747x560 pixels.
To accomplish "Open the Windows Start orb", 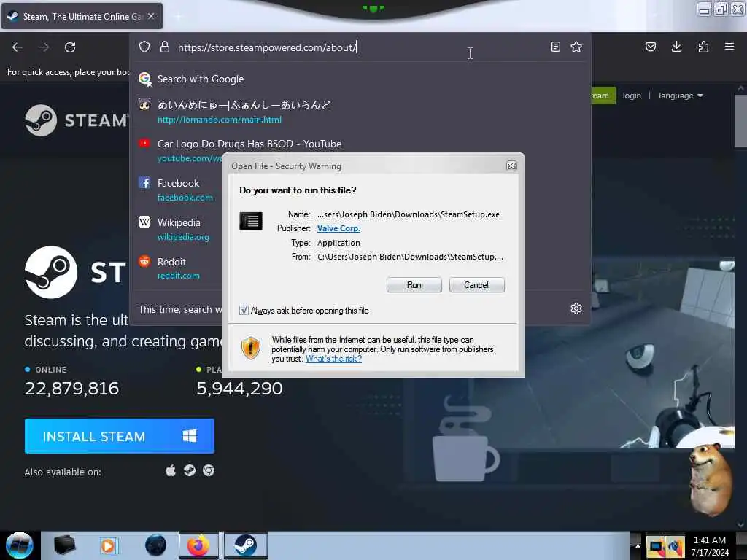I will 20,545.
